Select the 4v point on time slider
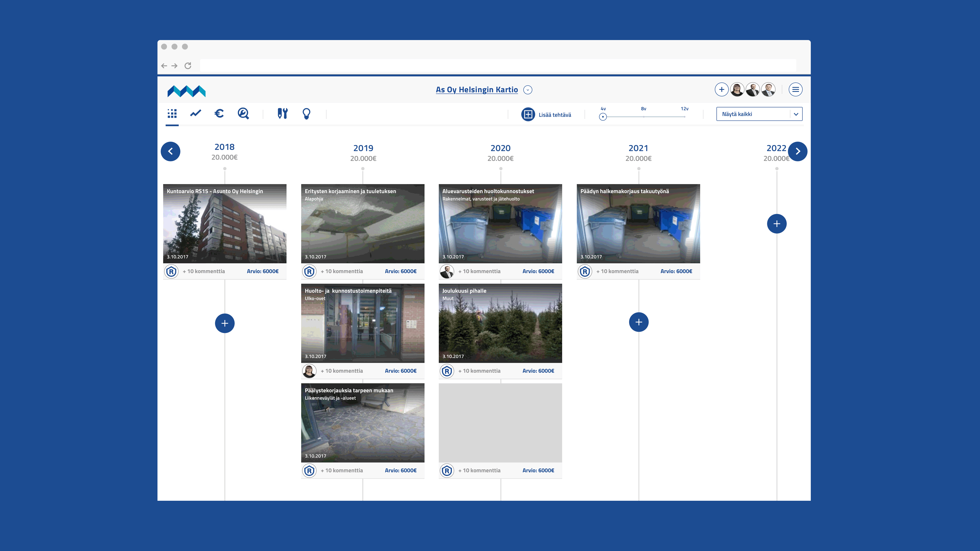This screenshot has width=980, height=551. point(603,117)
